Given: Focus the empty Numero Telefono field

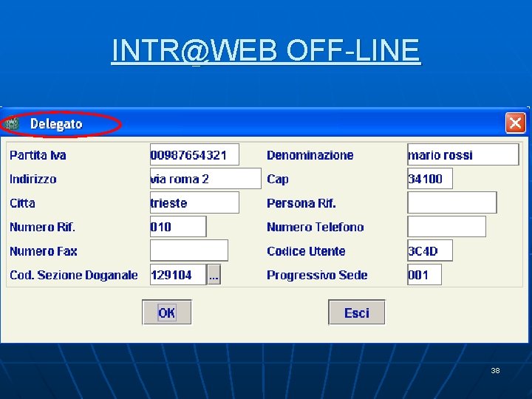Looking at the screenshot, I should coord(446,226).
